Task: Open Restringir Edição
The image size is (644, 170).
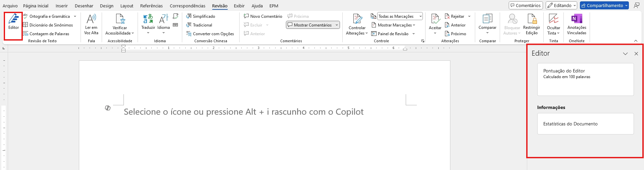Action: tap(532, 24)
